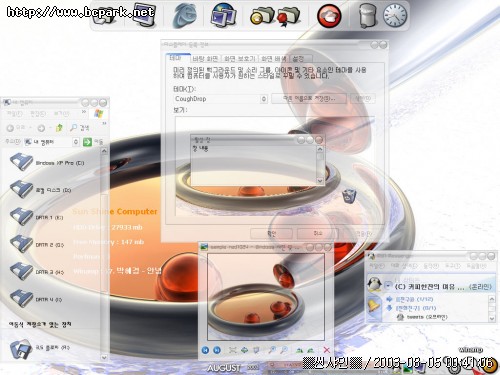This screenshot has height=375, width=500.
Task: Open 대화 상대 menu in Messenger
Action: click(403, 266)
